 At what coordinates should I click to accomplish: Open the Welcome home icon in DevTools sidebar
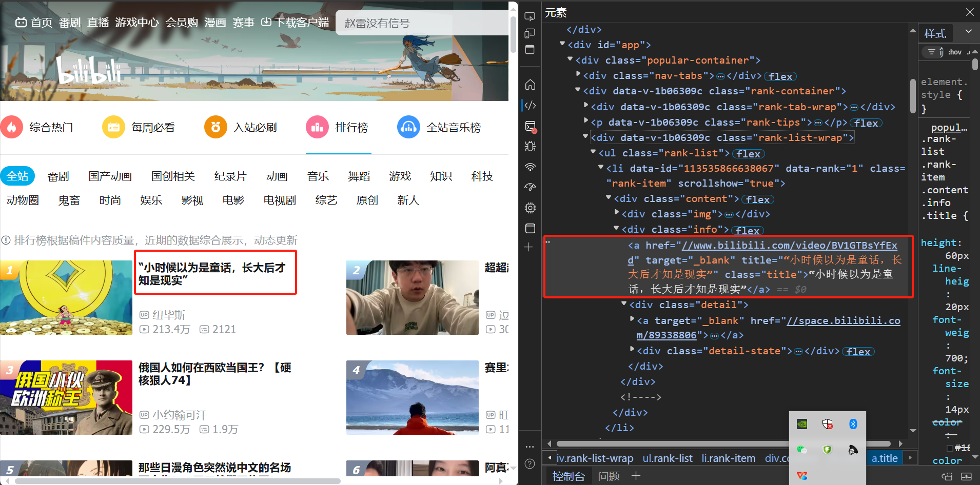(x=530, y=85)
